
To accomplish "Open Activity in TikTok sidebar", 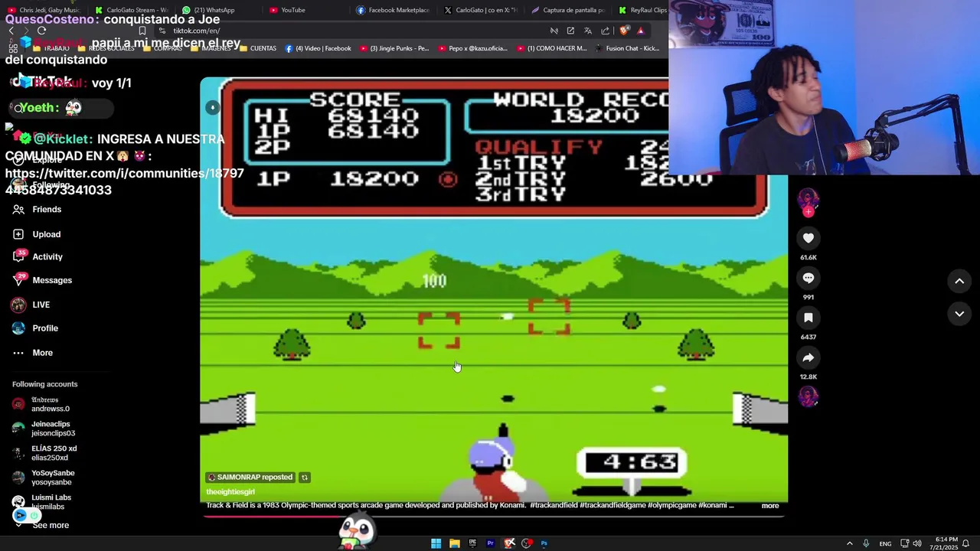I will coord(38,257).
